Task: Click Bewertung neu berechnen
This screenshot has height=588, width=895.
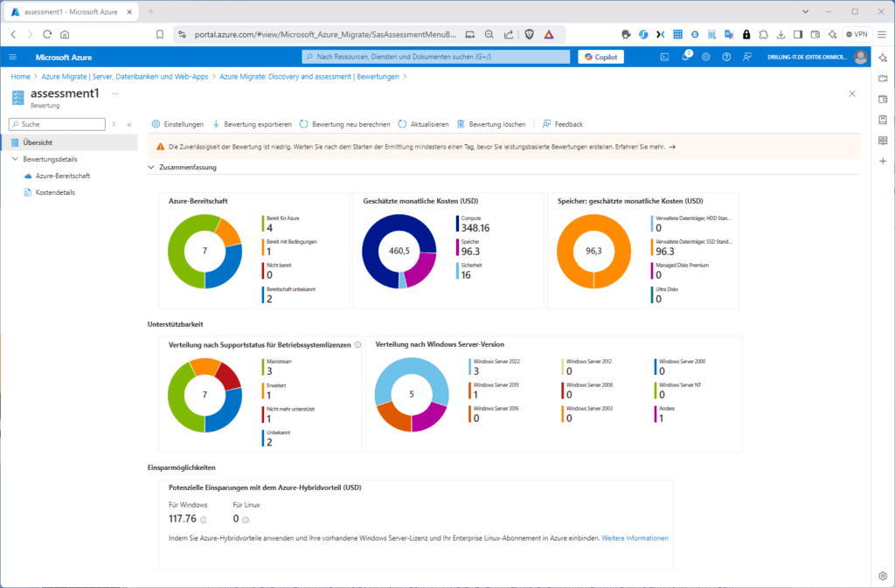Action: pos(344,124)
